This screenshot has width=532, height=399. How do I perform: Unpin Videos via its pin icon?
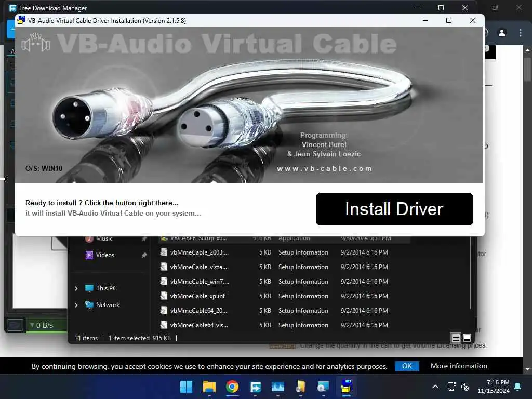pyautogui.click(x=144, y=255)
